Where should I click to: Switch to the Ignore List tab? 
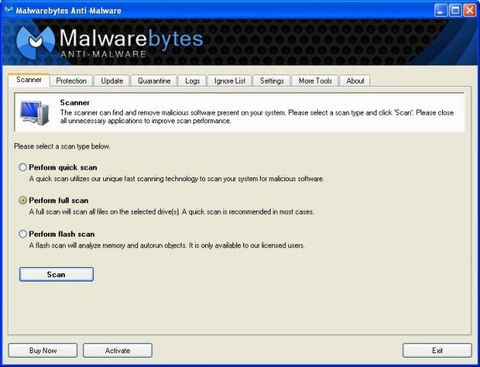click(230, 81)
